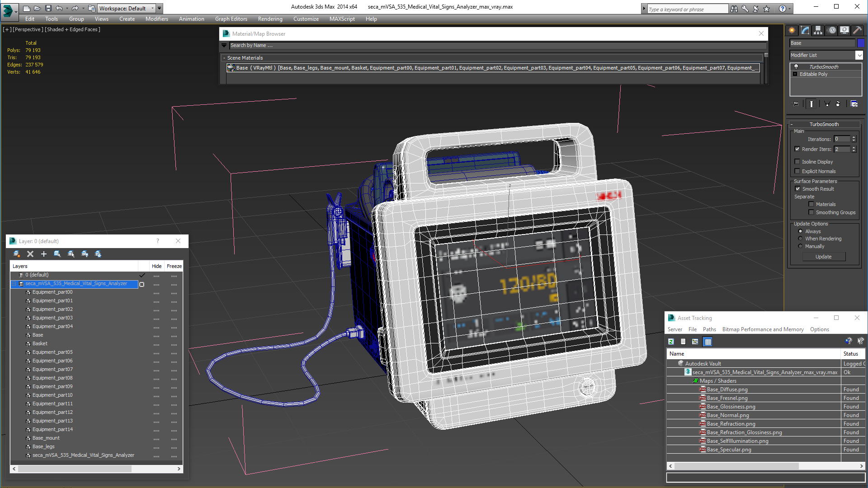Open Paths menu in Asset Tracking

[709, 329]
